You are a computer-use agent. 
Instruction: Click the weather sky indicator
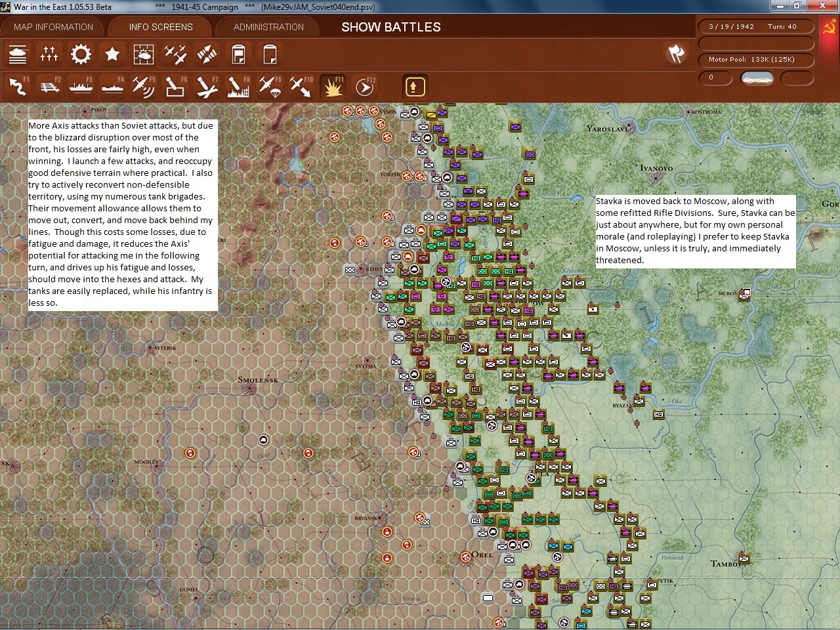(x=757, y=78)
